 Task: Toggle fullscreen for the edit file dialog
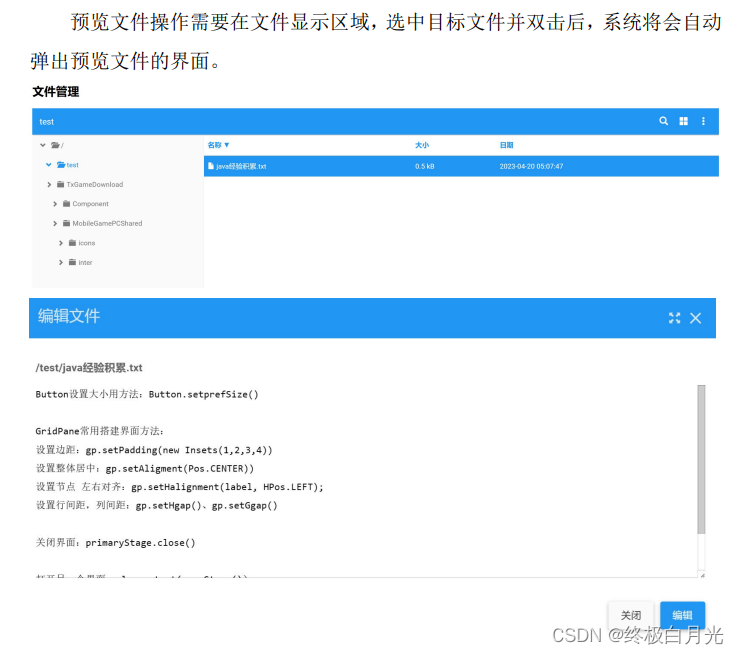(674, 318)
